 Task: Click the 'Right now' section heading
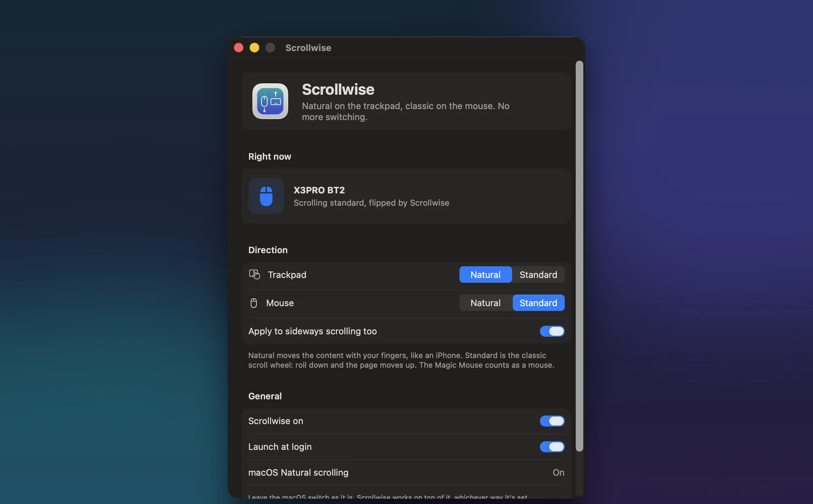tap(270, 156)
